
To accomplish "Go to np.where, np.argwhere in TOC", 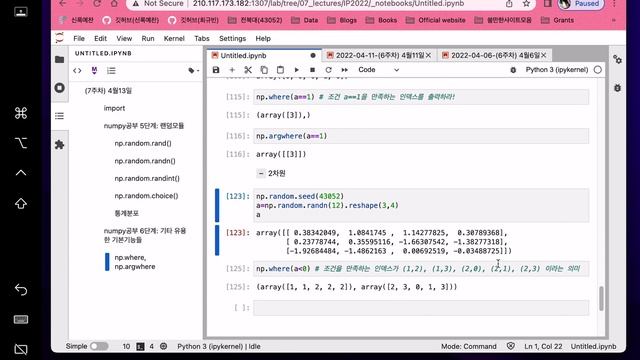I will coord(135,262).
